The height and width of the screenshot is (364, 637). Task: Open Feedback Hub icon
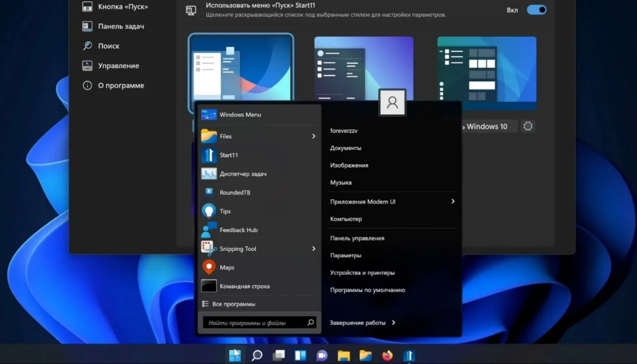[209, 230]
